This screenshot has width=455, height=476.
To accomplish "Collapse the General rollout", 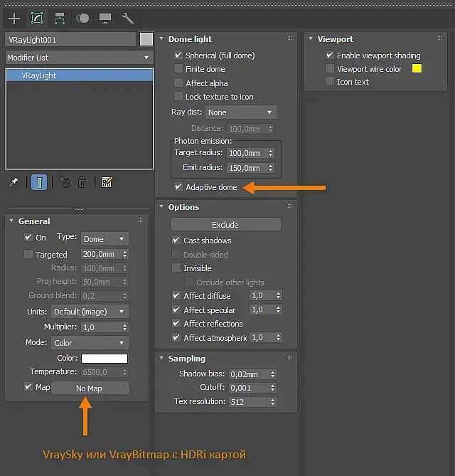I will pos(11,221).
